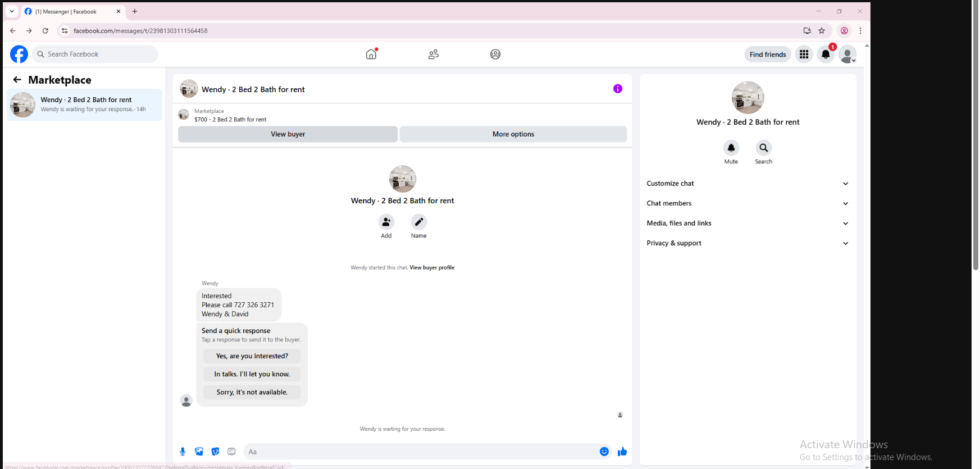Click the Search Facebook field
This screenshot has width=980, height=469.
[x=95, y=54]
